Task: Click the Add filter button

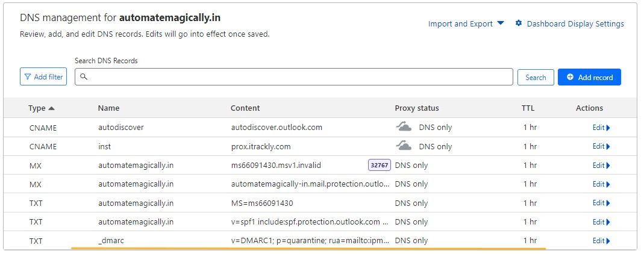Action: (x=43, y=76)
